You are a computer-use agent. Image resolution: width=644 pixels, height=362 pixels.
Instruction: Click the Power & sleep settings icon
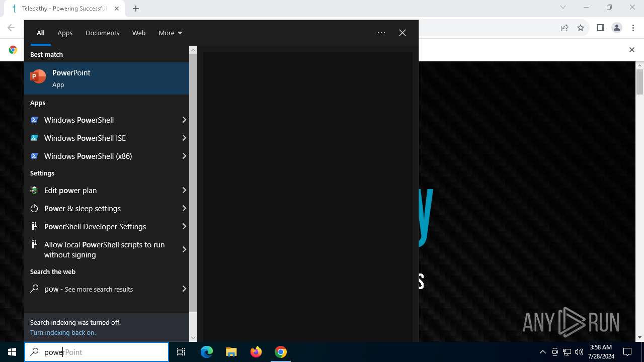point(34,208)
